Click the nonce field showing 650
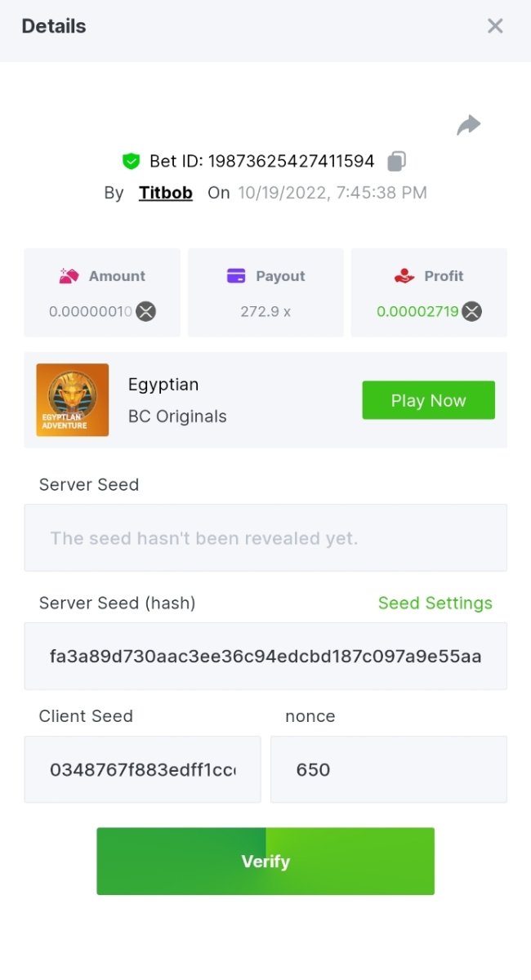The width and height of the screenshot is (531, 980). [388, 769]
